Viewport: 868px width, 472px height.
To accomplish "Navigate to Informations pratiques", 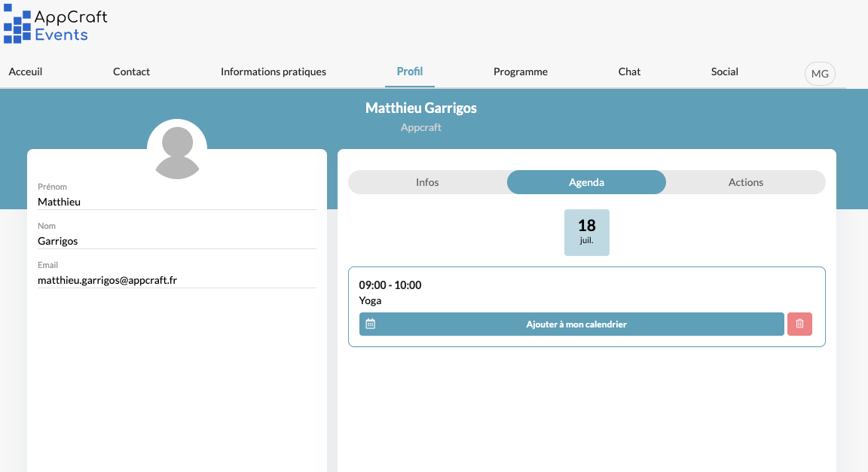I will click(x=274, y=72).
